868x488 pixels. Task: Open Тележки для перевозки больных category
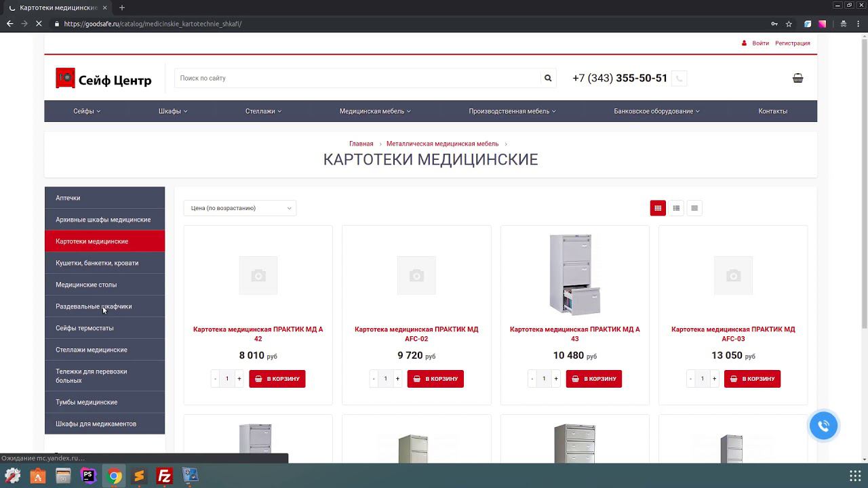pyautogui.click(x=104, y=376)
